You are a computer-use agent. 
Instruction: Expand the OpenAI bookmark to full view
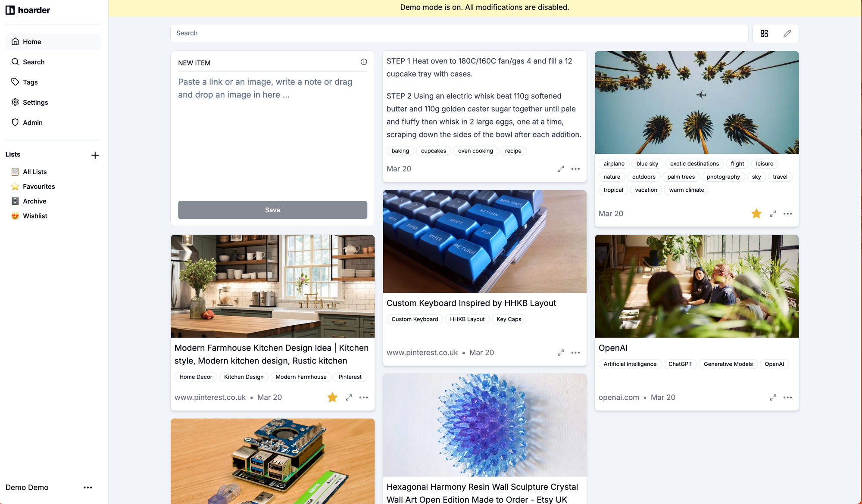point(773,398)
